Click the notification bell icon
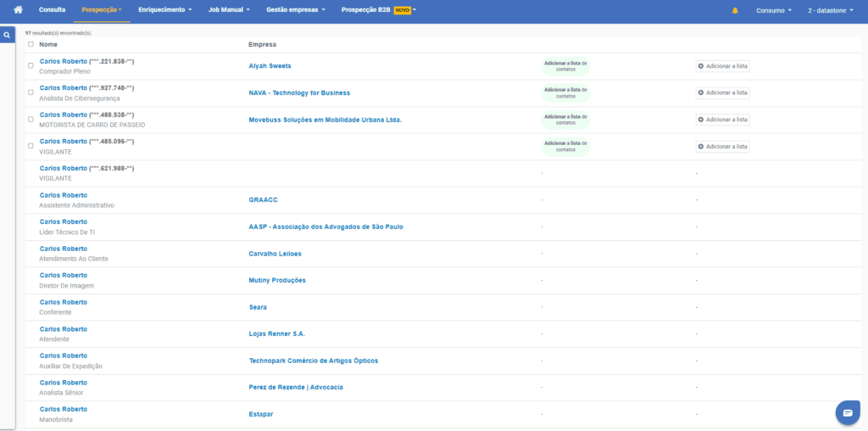 [735, 10]
